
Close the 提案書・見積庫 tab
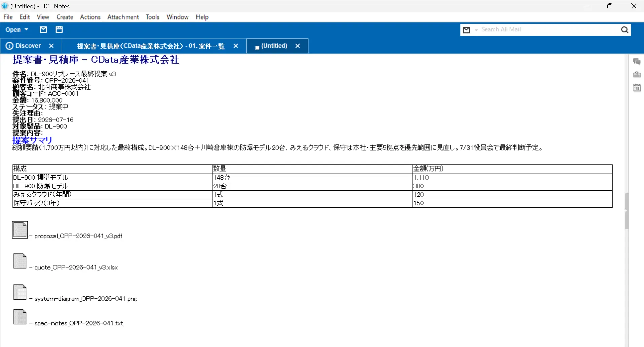coord(236,46)
